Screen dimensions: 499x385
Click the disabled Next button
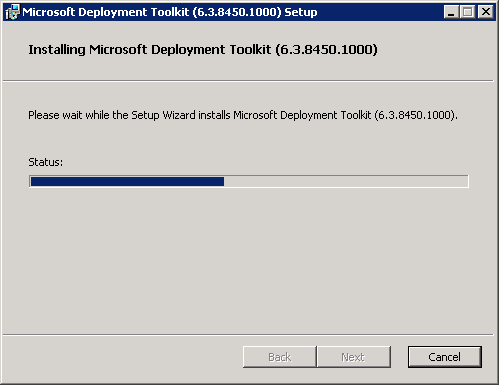(353, 357)
